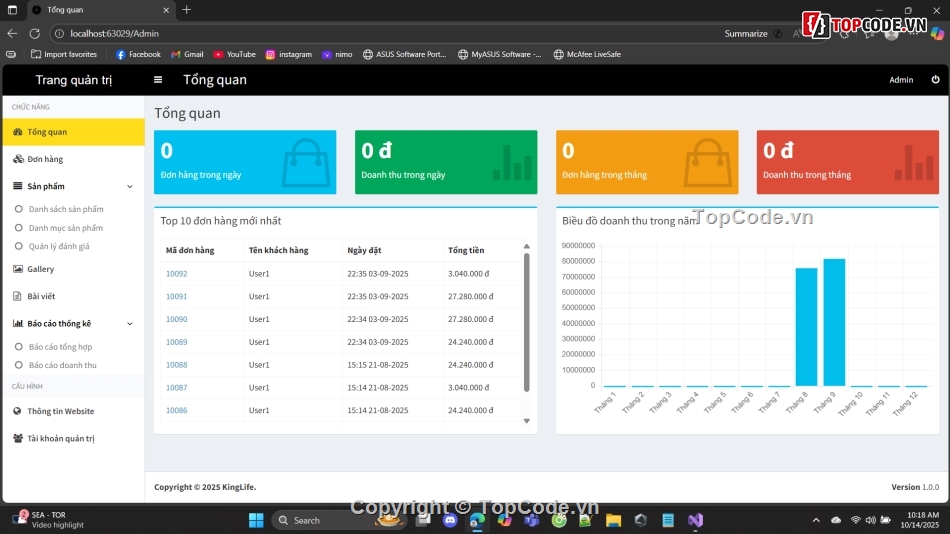Click the hamburger menu toggle icon
The height and width of the screenshot is (534, 950).
(158, 80)
